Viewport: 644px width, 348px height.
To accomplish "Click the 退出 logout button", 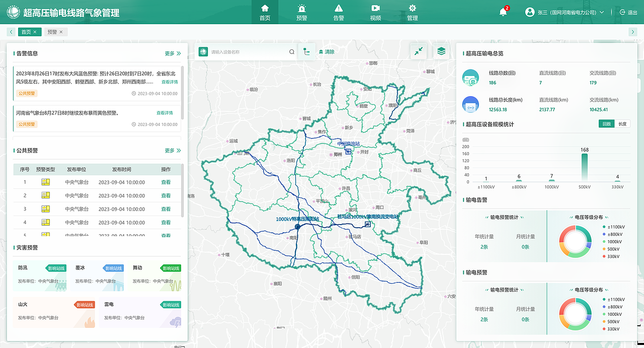I will pos(628,12).
